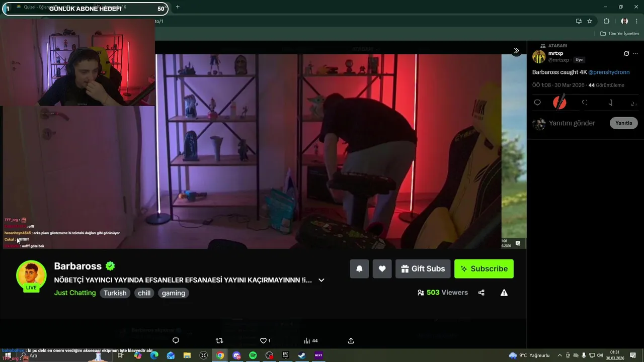Select the chill tag
Viewport: 644px width, 362px height.
point(144,293)
